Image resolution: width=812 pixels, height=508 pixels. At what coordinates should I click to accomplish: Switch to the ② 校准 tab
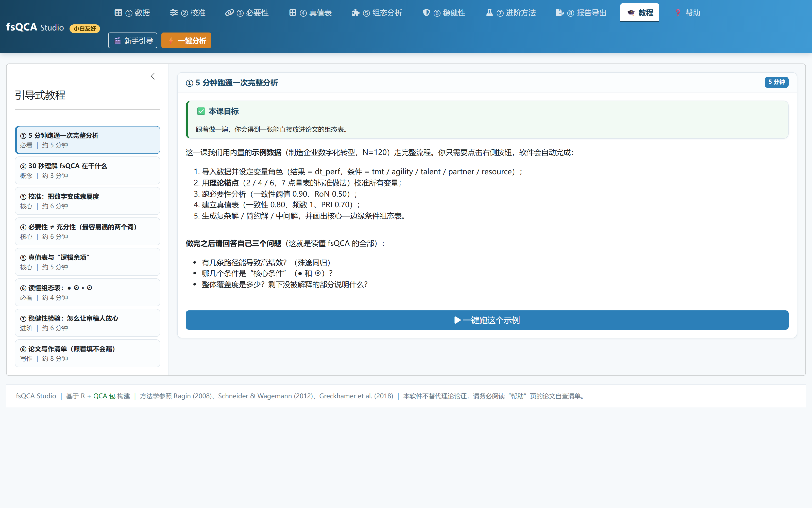tap(188, 13)
